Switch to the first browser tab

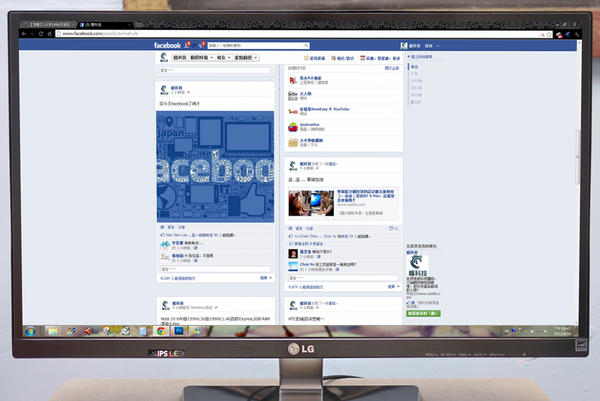click(48, 24)
